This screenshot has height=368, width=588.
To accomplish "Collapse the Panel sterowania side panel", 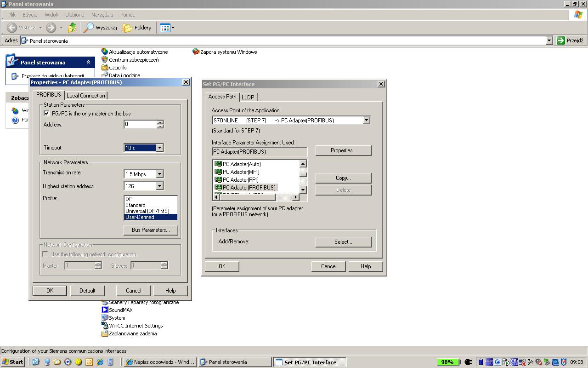I will pos(88,62).
